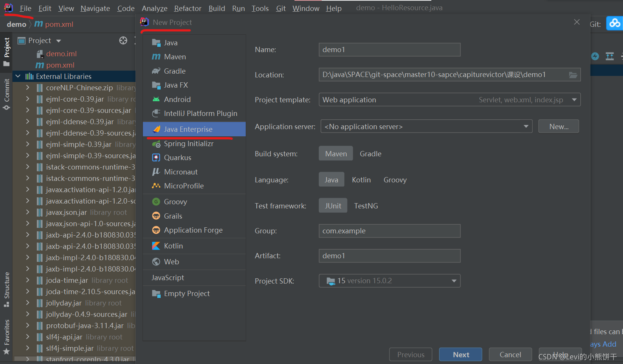Open the Navigate menu
623x364 pixels.
click(95, 8)
